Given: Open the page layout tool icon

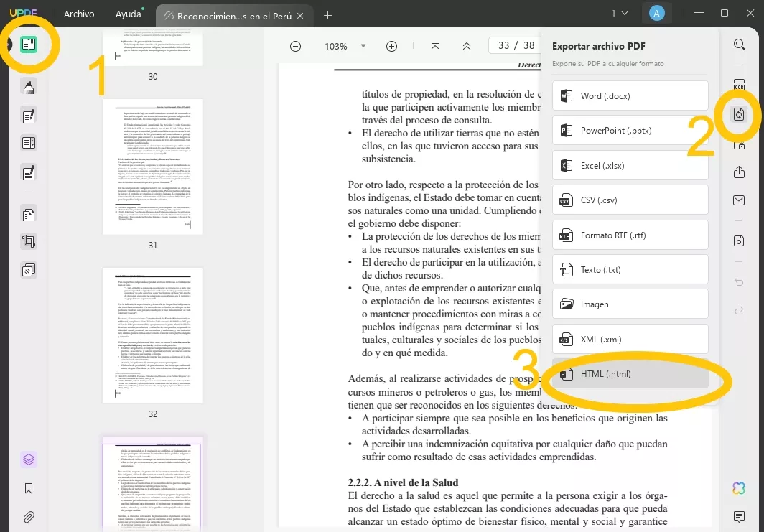Looking at the screenshot, I should [29, 143].
